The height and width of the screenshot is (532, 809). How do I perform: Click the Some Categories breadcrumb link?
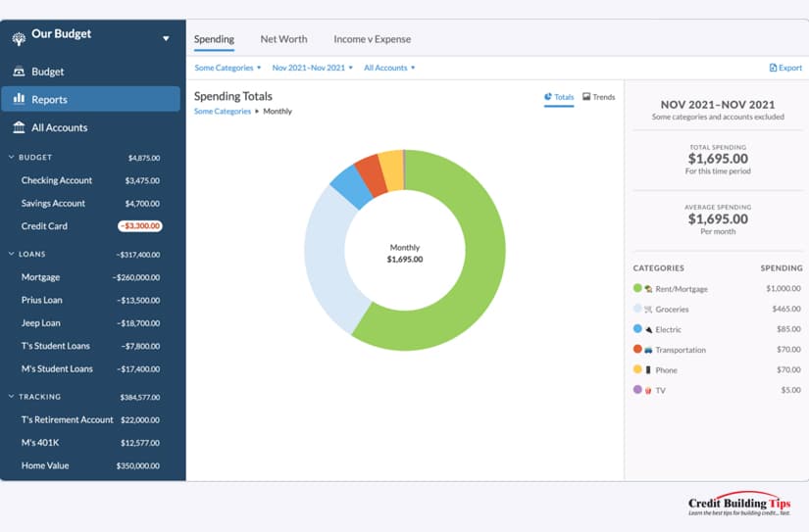(223, 112)
